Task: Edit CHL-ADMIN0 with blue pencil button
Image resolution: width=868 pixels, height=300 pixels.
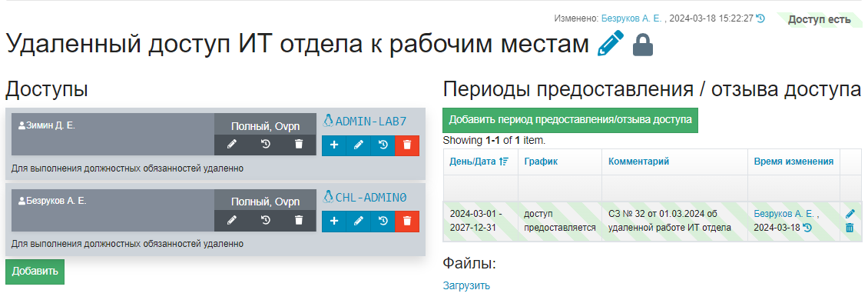Action: (x=358, y=222)
